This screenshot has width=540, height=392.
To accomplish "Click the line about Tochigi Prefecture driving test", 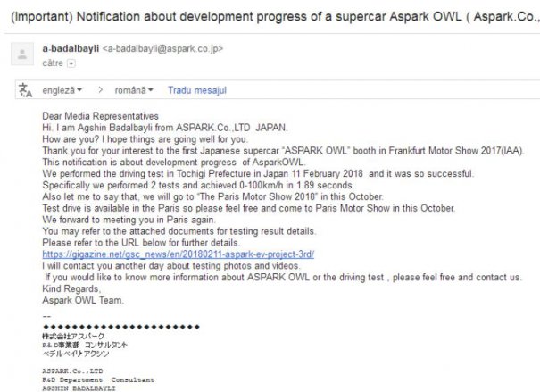I will point(258,173).
